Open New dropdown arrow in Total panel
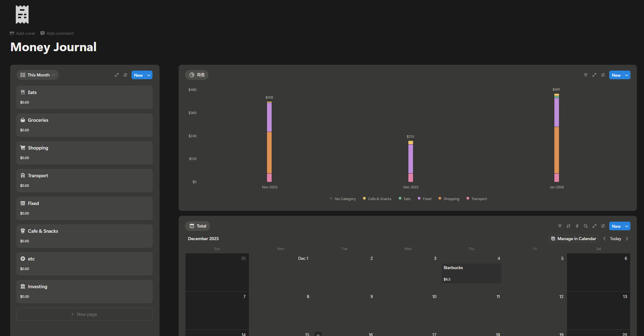This screenshot has height=336, width=644. [x=627, y=226]
